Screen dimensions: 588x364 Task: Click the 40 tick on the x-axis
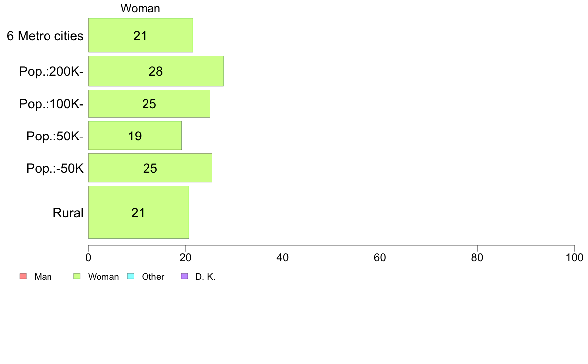[283, 258]
